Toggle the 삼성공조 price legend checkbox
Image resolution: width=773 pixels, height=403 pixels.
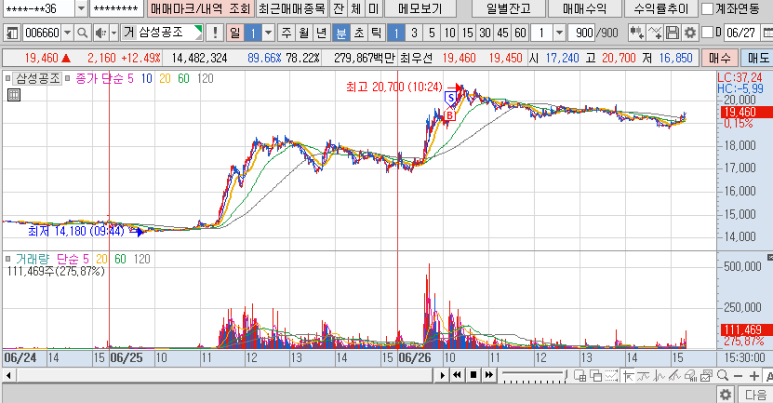(8, 78)
